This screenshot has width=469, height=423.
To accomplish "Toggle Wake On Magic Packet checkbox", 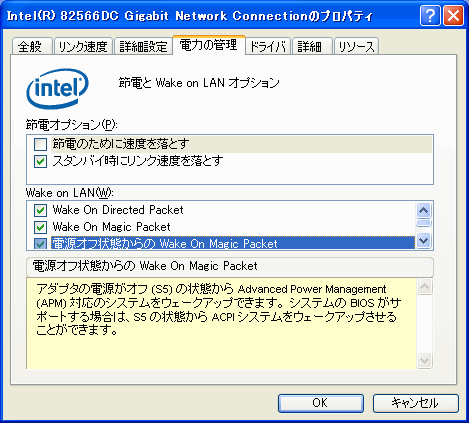I will [40, 227].
